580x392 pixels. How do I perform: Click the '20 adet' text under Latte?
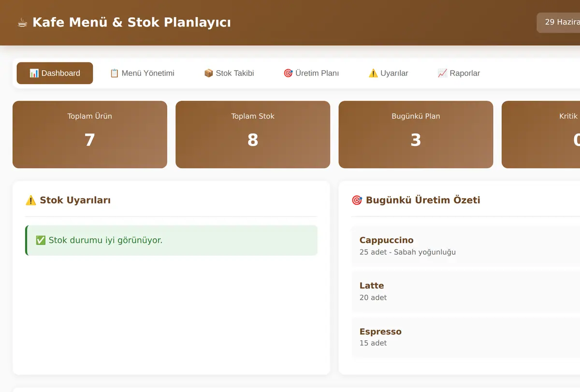[373, 297]
